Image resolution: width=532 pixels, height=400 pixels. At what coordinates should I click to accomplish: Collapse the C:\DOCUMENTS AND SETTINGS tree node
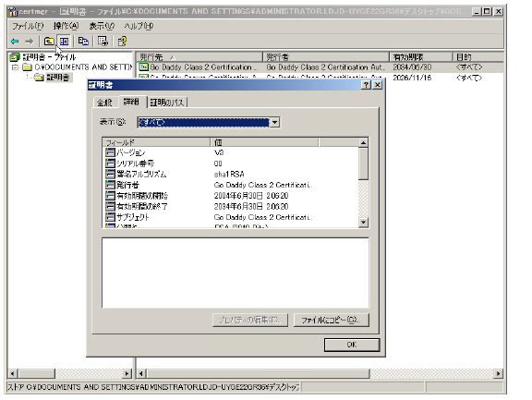15,67
